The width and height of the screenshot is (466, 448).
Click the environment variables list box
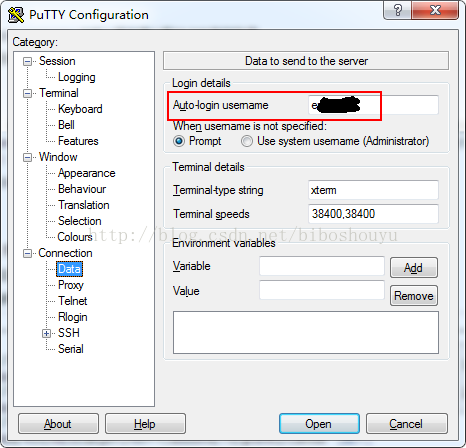[306, 332]
